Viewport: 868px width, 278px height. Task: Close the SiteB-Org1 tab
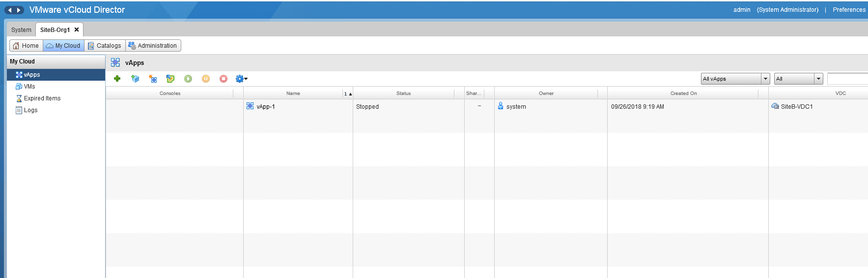click(x=77, y=30)
